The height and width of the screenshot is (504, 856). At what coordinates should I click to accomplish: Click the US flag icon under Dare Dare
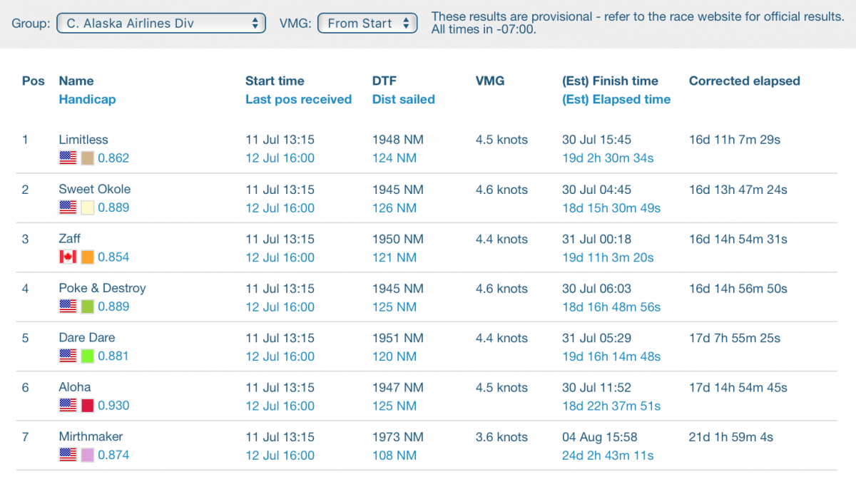[68, 356]
